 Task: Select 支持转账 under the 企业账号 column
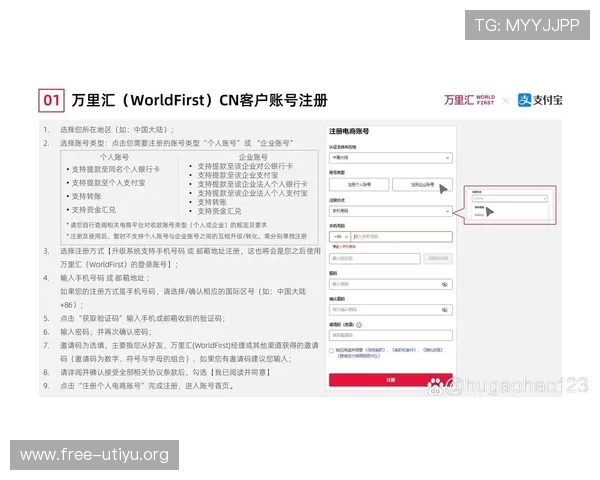tap(212, 202)
